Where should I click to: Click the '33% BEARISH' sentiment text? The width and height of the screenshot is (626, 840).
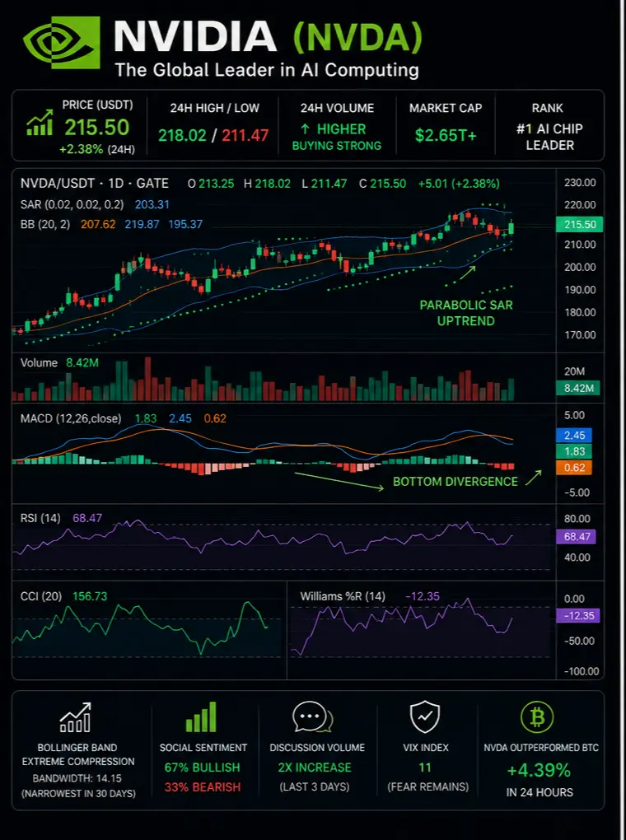click(x=203, y=787)
